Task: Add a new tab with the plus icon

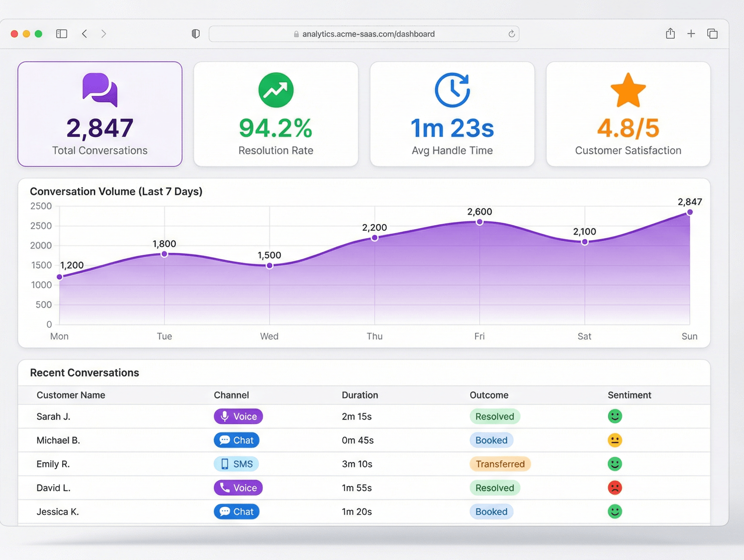Action: click(691, 34)
